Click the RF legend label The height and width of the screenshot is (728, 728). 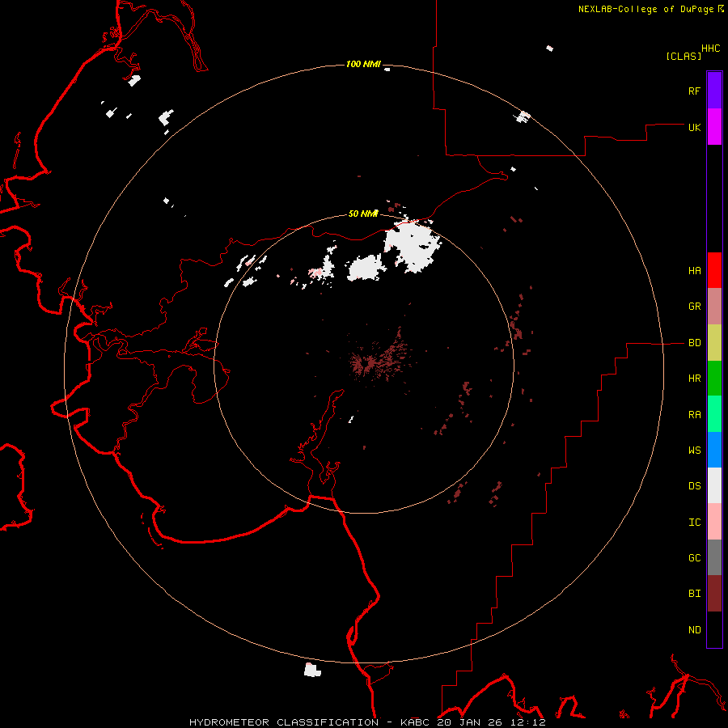pyautogui.click(x=694, y=91)
